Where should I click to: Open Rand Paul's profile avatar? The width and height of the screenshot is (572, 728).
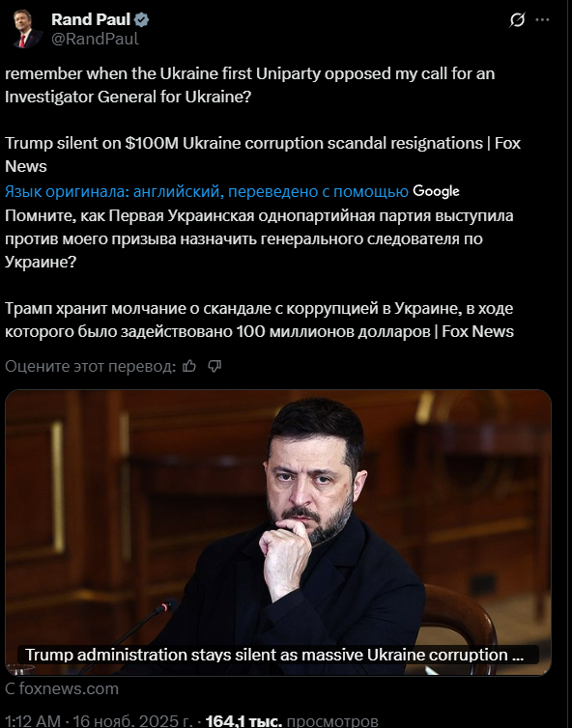(x=27, y=29)
